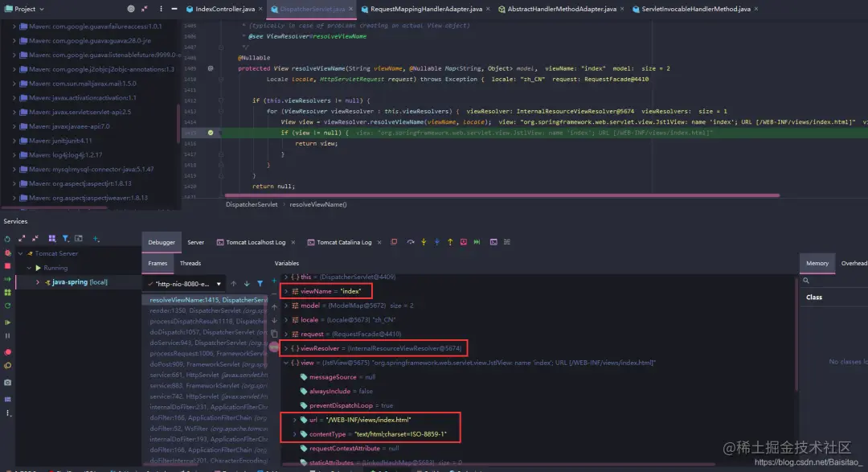The image size is (868, 472).
Task: Click the locate-file target icon in Project panel
Action: [131, 9]
